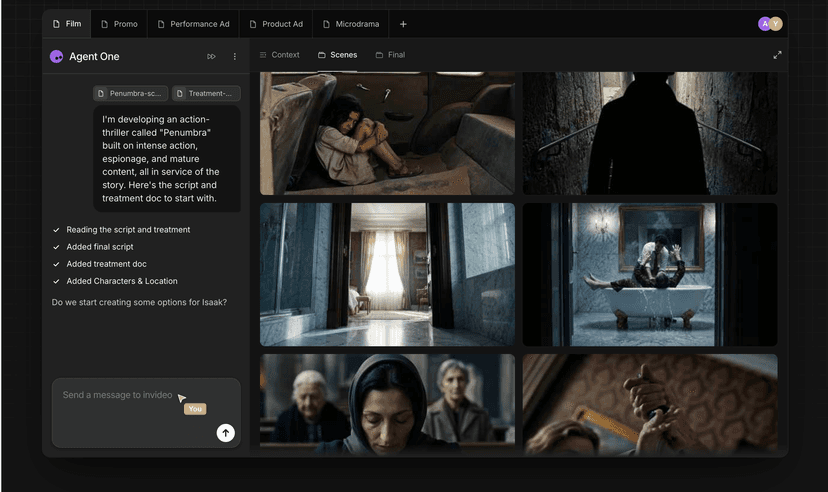
Task: Open the marble hallway doorway scene thumbnail
Action: (387, 275)
